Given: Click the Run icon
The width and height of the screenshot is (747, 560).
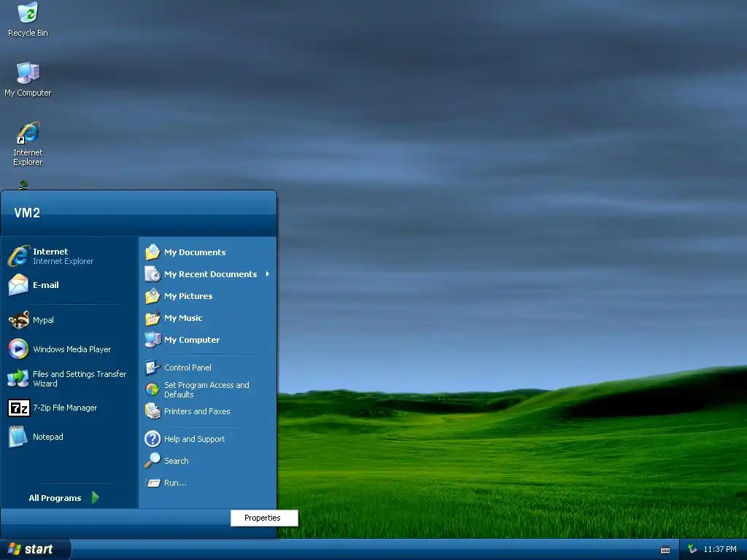Looking at the screenshot, I should click(152, 483).
